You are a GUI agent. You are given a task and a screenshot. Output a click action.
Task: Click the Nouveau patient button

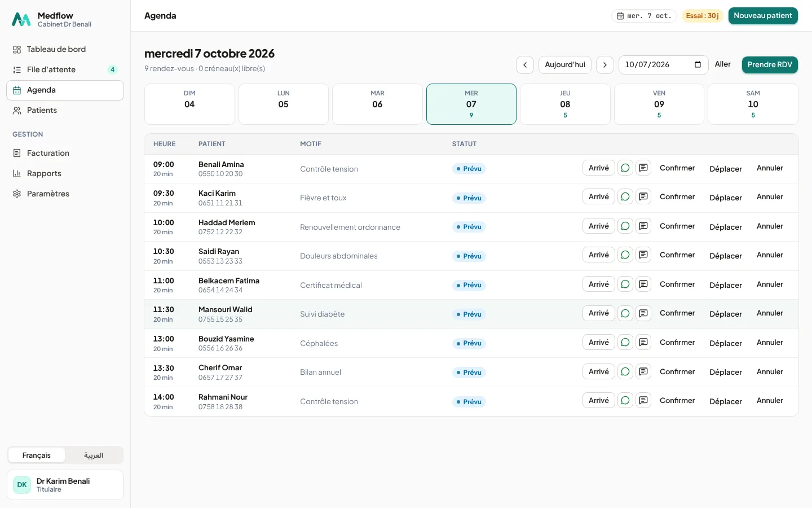(x=763, y=16)
